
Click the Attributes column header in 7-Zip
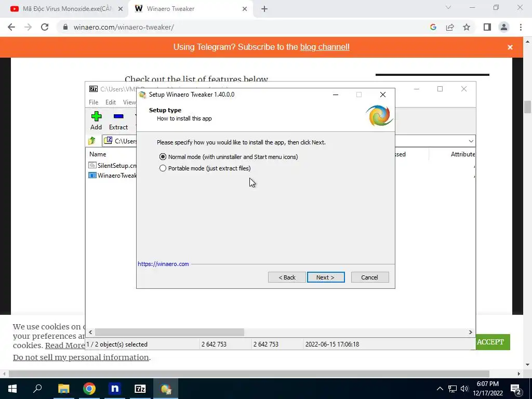[x=462, y=154]
